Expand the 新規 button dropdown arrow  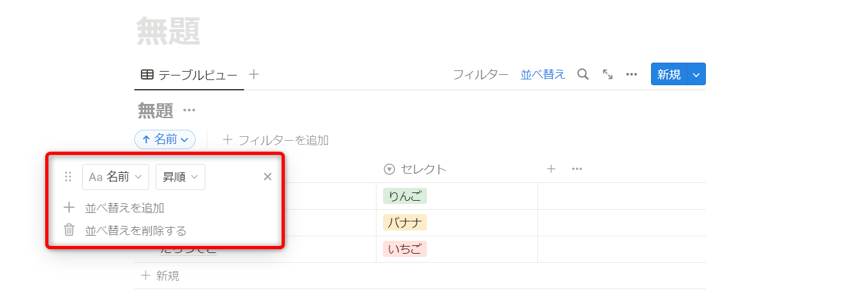(x=696, y=74)
